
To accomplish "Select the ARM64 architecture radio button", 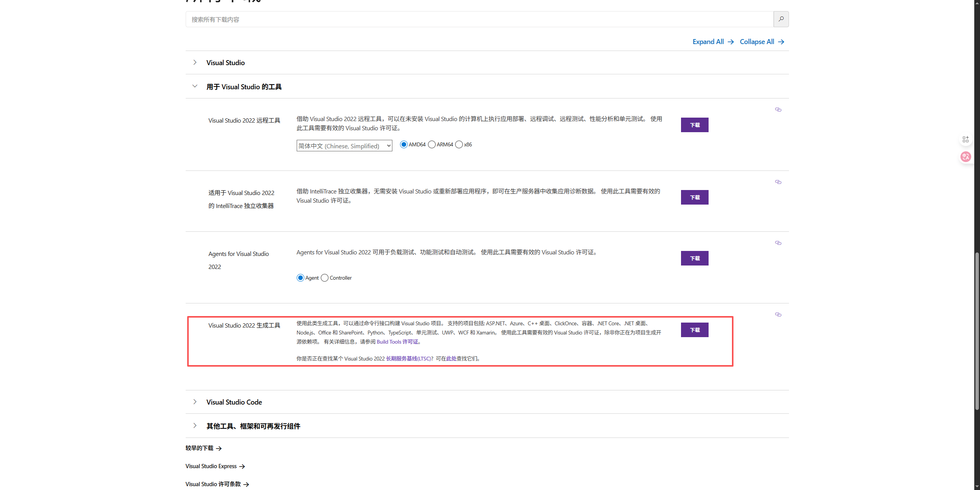I will pos(432,144).
